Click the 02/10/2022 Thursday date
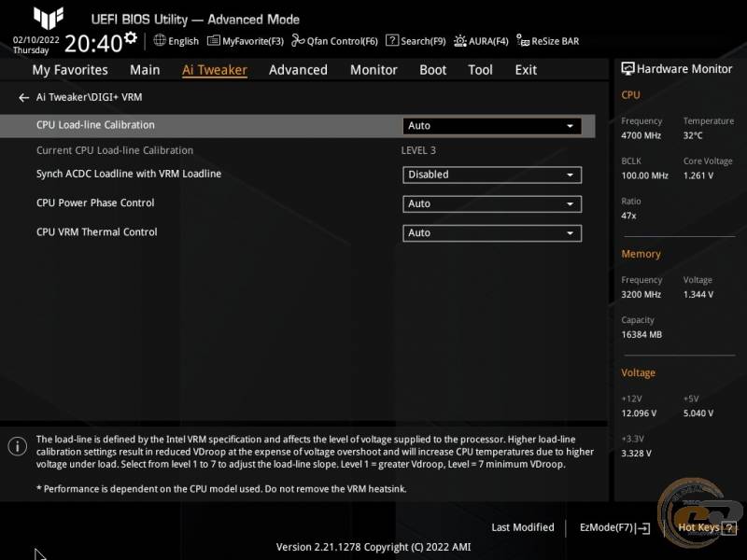 (x=35, y=45)
